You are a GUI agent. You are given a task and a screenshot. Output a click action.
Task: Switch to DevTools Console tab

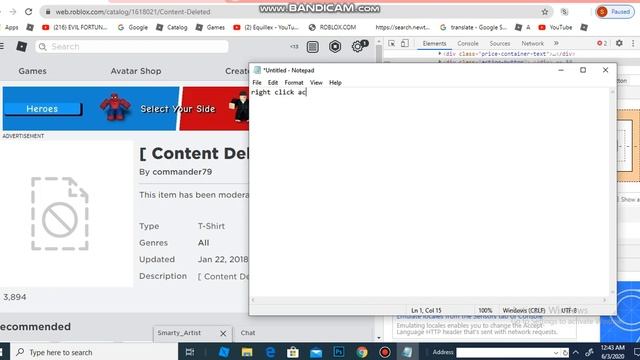tap(468, 43)
